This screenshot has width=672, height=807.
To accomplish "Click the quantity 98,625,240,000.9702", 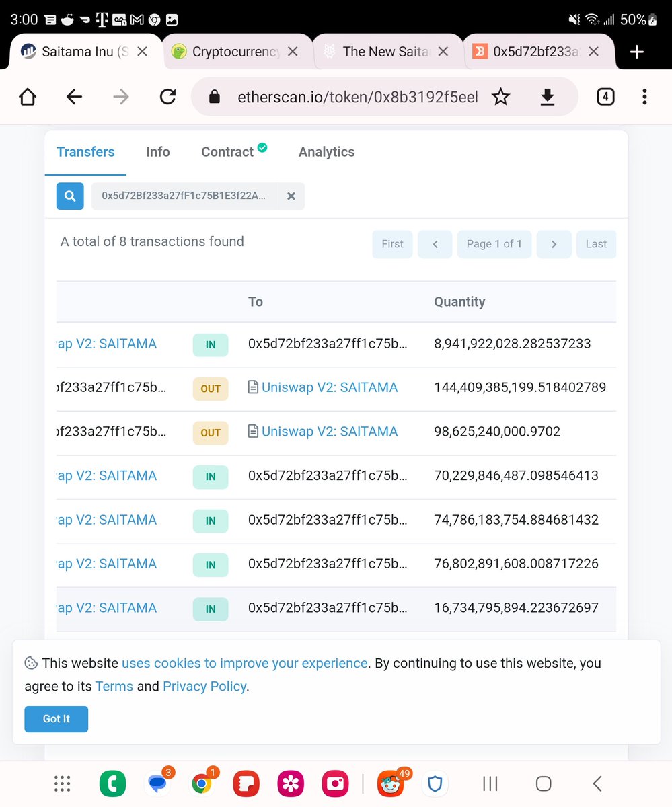I will (497, 432).
